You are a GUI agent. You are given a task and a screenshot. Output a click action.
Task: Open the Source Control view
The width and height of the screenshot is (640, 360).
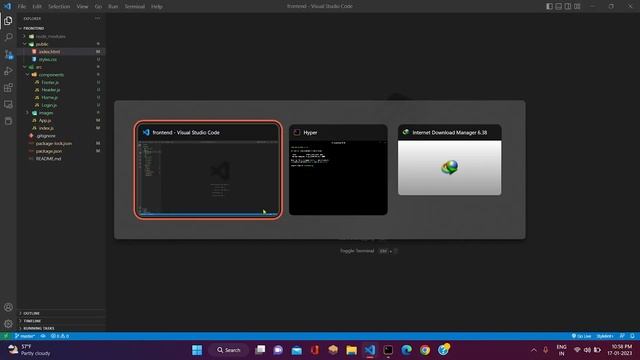click(x=8, y=54)
